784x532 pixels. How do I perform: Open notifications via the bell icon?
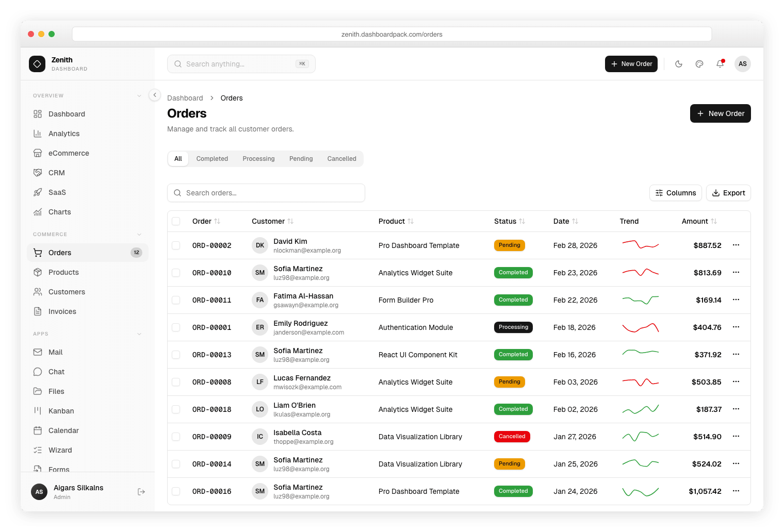coord(720,64)
